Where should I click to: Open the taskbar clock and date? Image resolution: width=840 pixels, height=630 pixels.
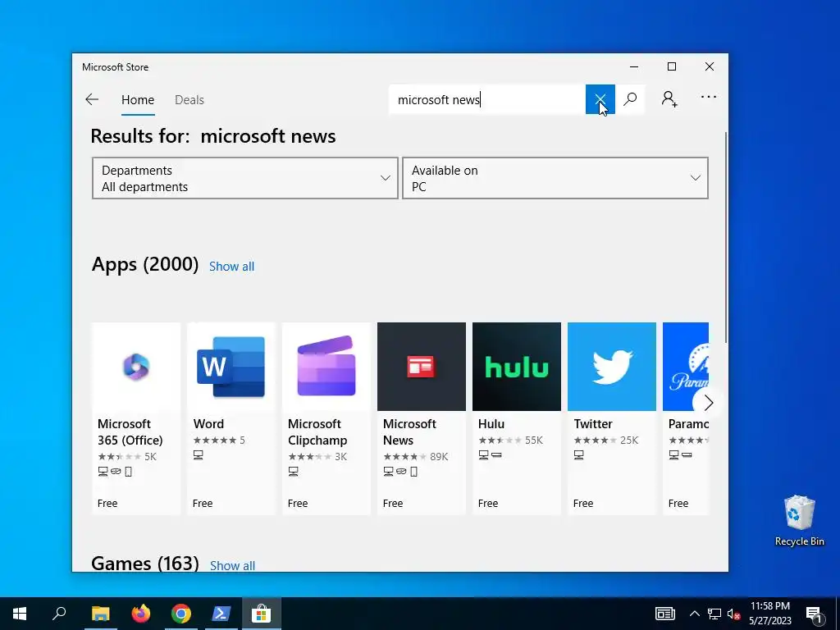click(769, 614)
